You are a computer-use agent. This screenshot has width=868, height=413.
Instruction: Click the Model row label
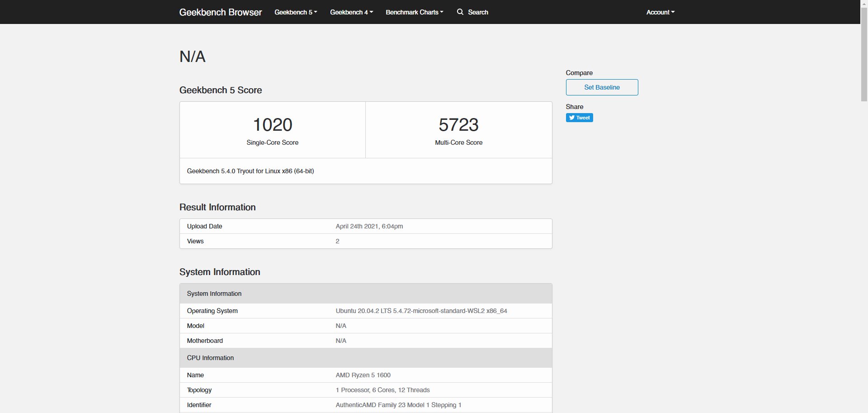(196, 326)
